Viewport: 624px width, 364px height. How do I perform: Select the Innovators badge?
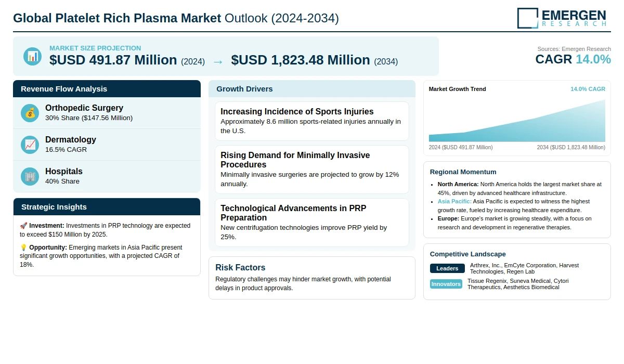(x=446, y=284)
